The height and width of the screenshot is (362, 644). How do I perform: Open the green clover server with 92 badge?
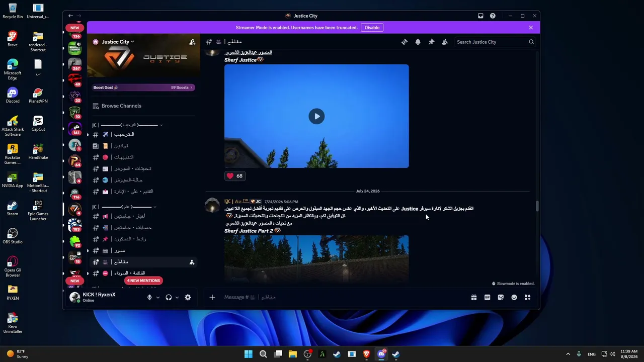[75, 241]
